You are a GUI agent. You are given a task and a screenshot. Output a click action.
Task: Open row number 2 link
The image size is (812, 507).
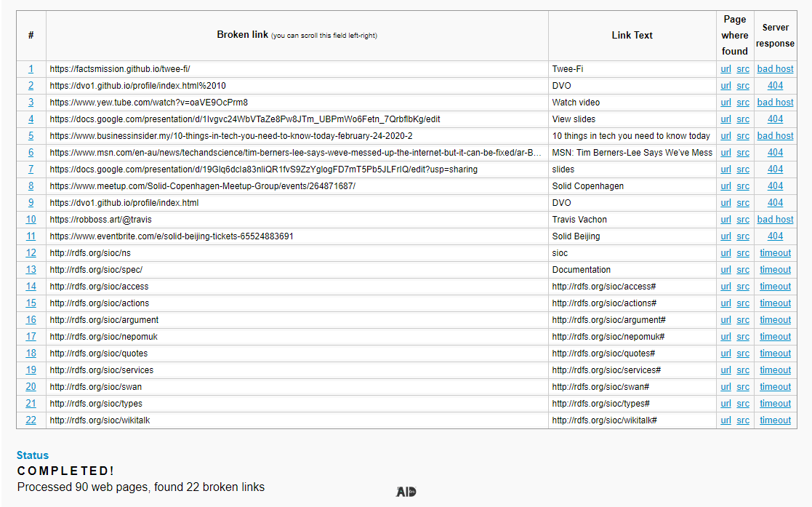(31, 86)
